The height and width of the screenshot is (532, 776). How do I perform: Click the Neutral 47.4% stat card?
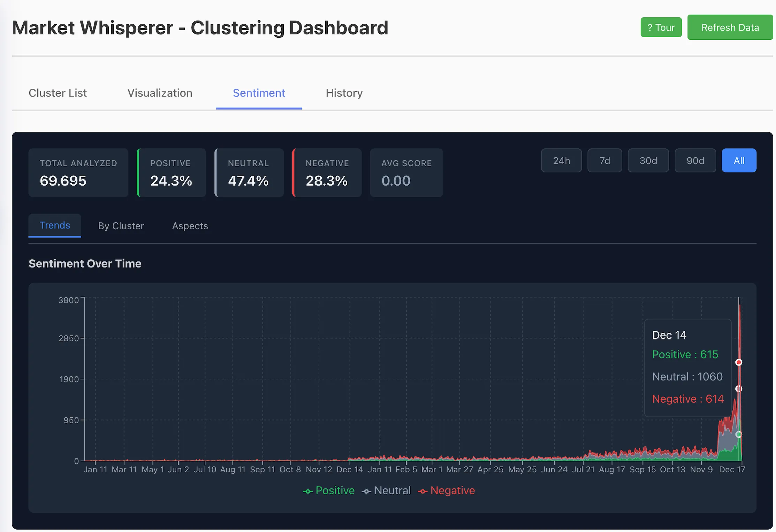(x=249, y=173)
